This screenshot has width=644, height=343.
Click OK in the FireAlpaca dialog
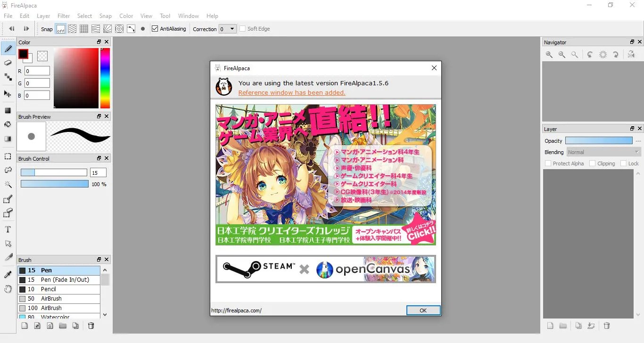pyautogui.click(x=423, y=310)
